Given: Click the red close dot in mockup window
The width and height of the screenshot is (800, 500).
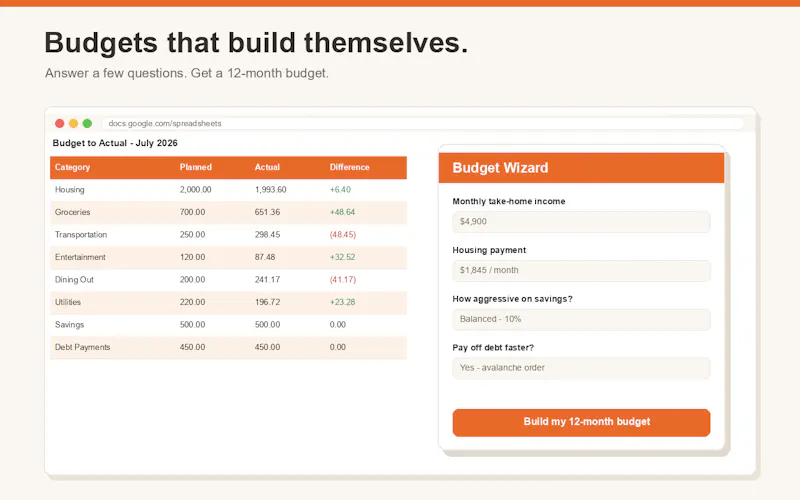Looking at the screenshot, I should tap(60, 123).
